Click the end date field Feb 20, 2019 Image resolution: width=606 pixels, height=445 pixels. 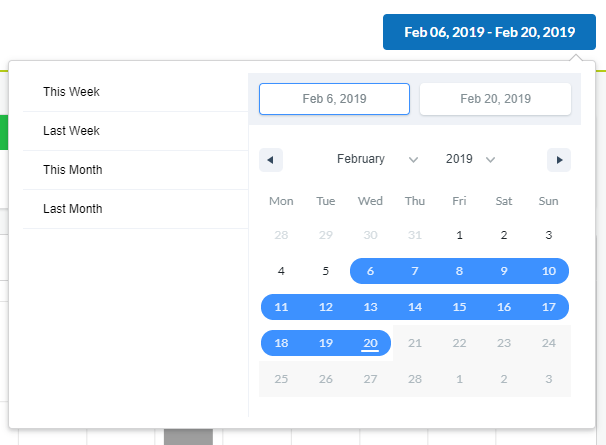coord(495,99)
